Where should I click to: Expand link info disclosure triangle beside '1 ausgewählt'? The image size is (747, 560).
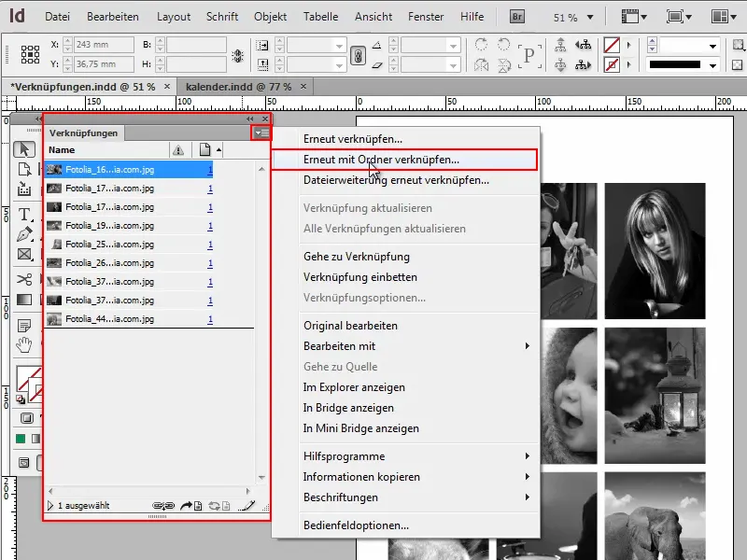[x=50, y=505]
